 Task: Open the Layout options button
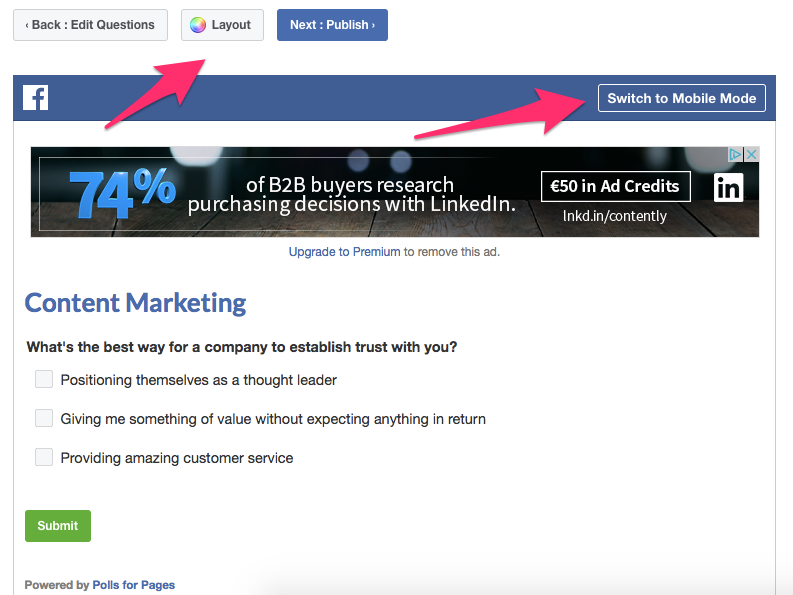click(x=223, y=25)
